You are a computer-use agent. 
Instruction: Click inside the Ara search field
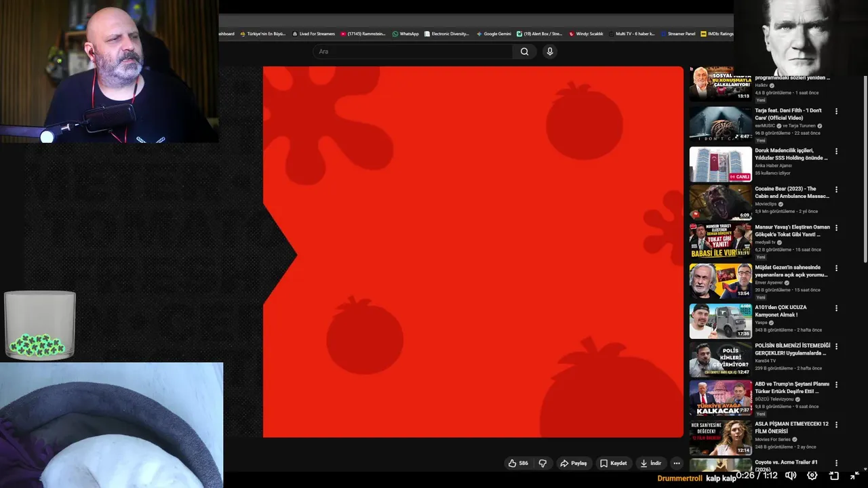coord(414,52)
